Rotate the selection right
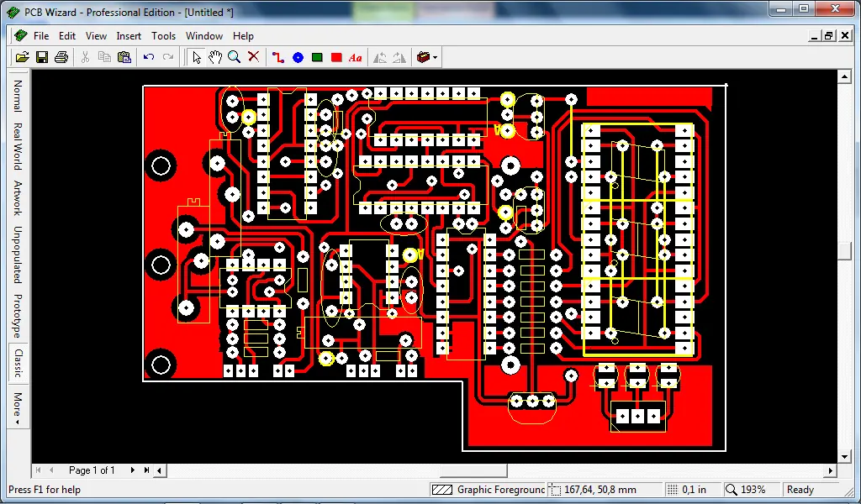861x504 pixels. [399, 57]
